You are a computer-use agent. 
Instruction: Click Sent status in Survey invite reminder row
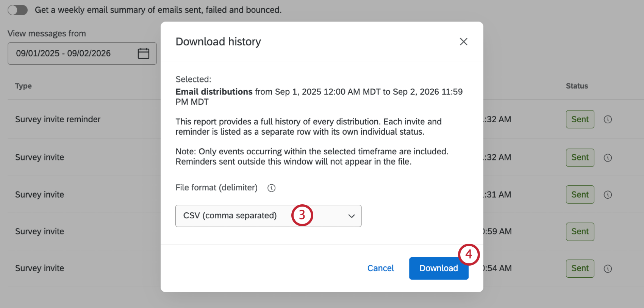tap(580, 119)
